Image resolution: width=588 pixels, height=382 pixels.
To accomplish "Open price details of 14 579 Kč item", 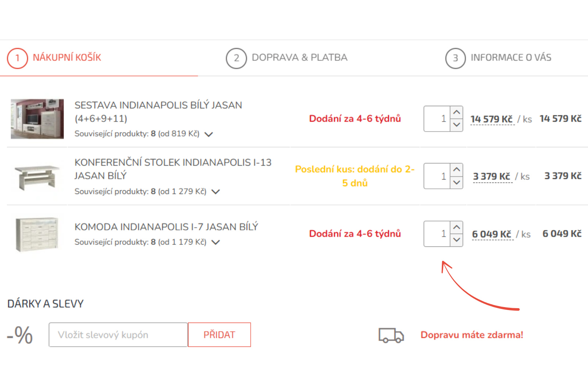I will pos(492,119).
